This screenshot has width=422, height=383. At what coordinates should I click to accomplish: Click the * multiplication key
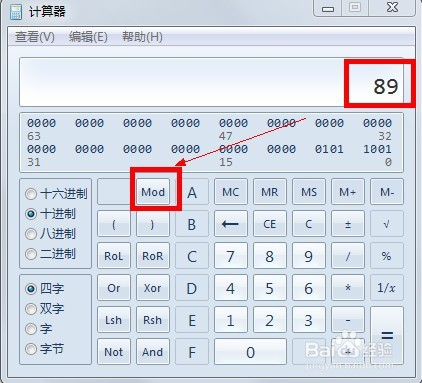coord(348,288)
